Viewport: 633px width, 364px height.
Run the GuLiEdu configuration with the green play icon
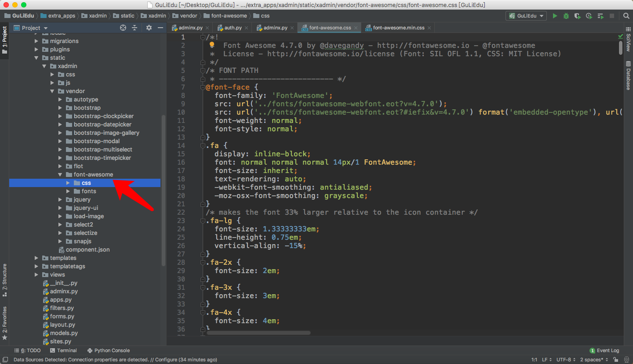pos(555,16)
